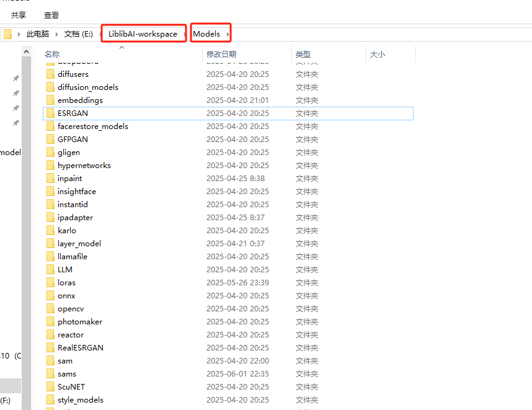Click the folder icon next to LLM
Image resolution: width=532 pixels, height=410 pixels.
[51, 270]
